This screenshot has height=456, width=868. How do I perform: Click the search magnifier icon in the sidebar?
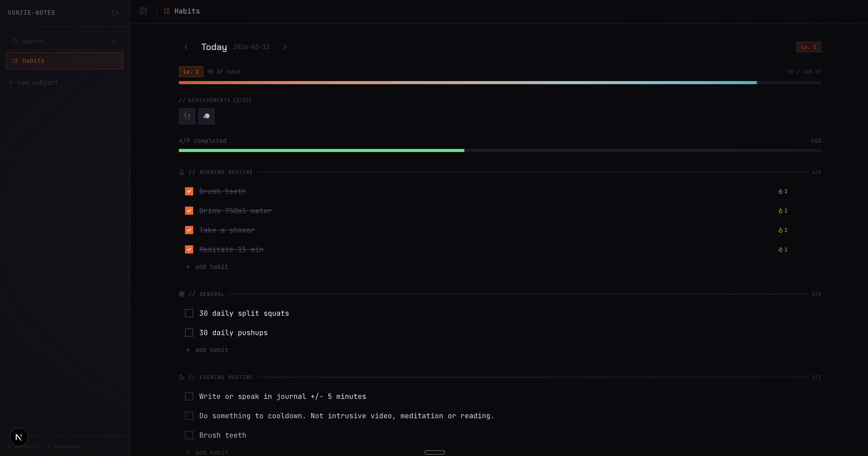15,41
